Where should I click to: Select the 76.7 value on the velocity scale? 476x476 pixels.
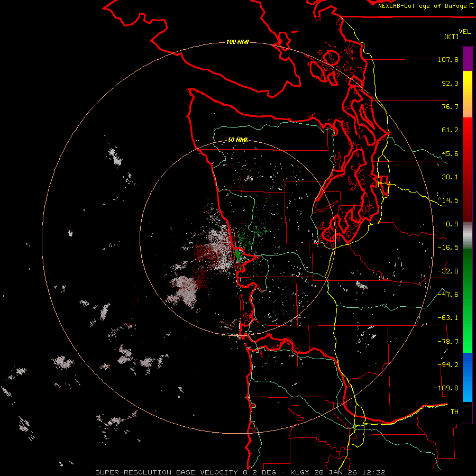[450, 106]
